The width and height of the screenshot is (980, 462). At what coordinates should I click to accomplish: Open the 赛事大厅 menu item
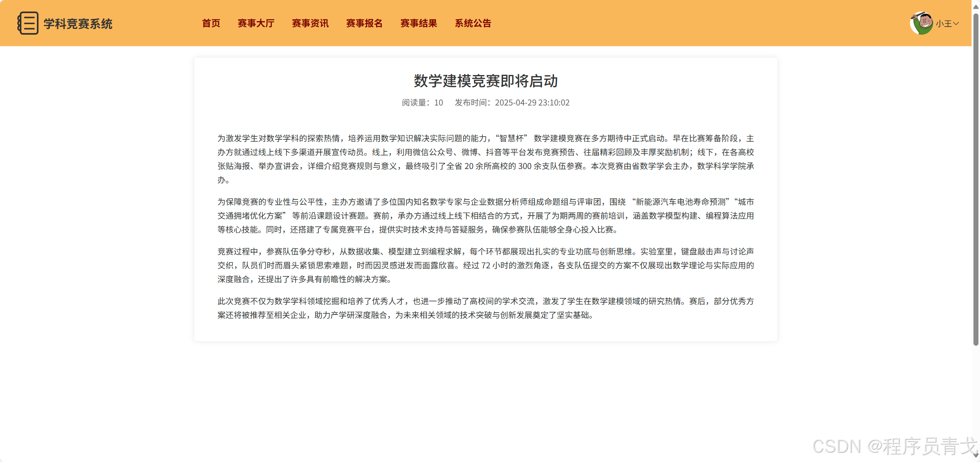point(256,23)
